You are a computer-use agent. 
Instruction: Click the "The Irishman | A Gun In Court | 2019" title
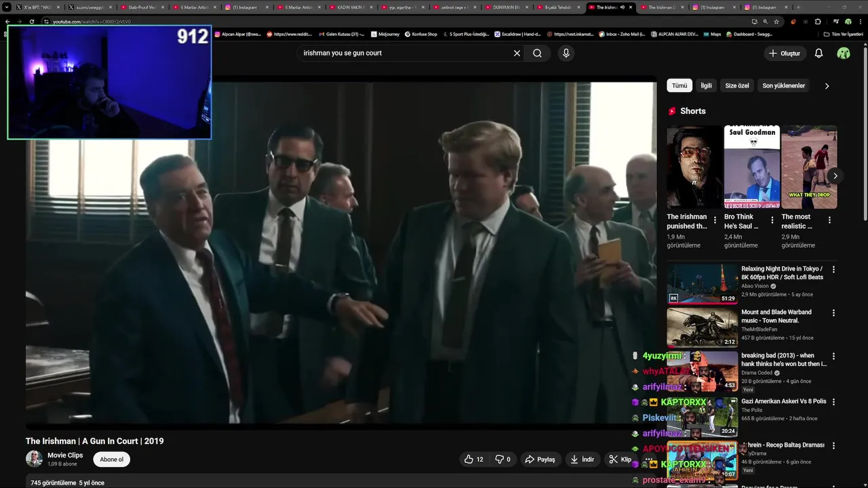click(95, 441)
